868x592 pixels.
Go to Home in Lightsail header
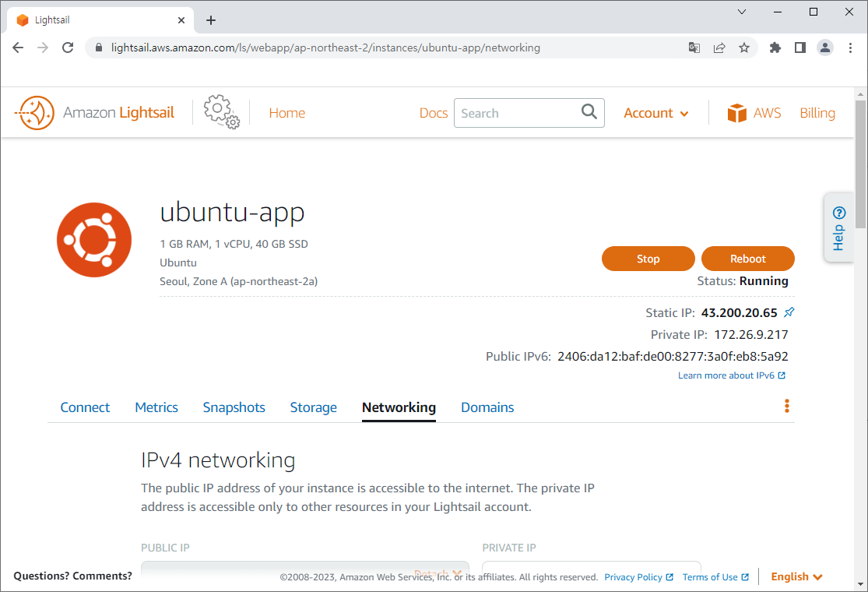286,113
